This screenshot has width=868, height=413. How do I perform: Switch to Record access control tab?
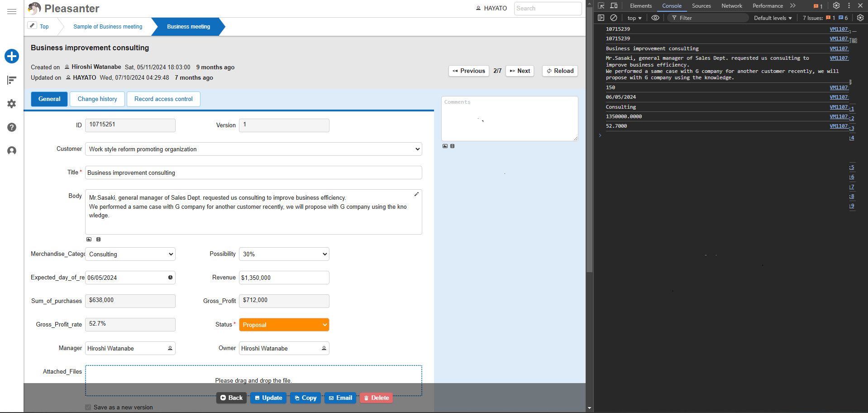click(x=163, y=99)
